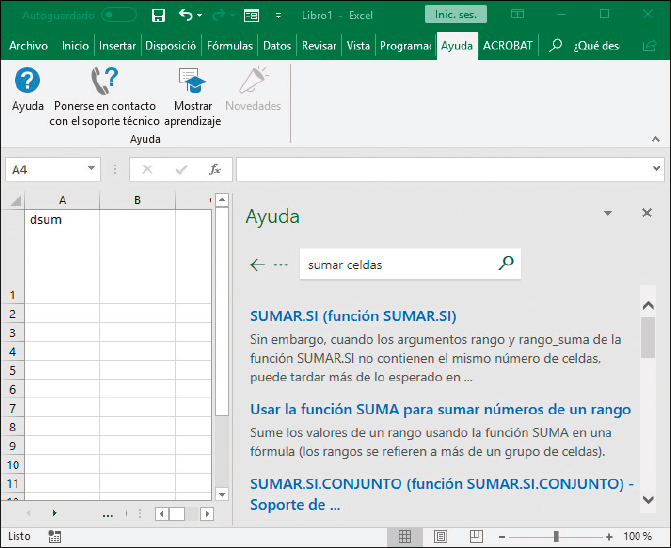Click the Ayuda question mark icon
The height and width of the screenshot is (548, 671).
pyautogui.click(x=28, y=81)
